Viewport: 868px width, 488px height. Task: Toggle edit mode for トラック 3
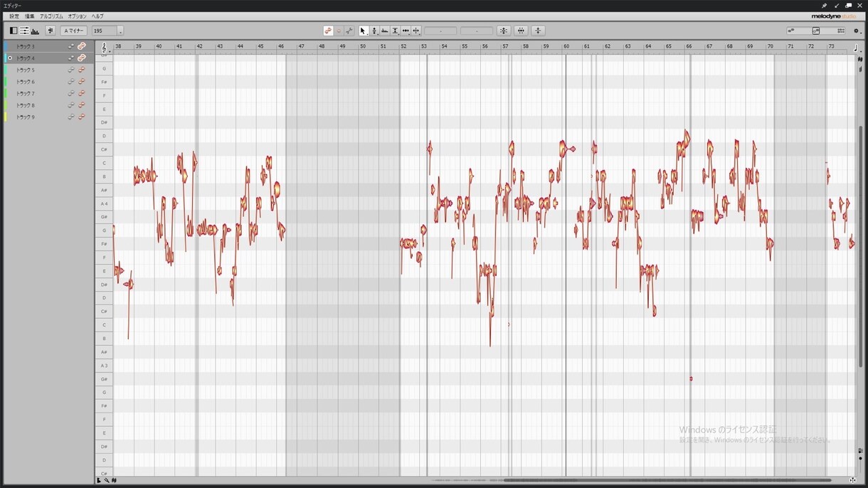(x=82, y=46)
